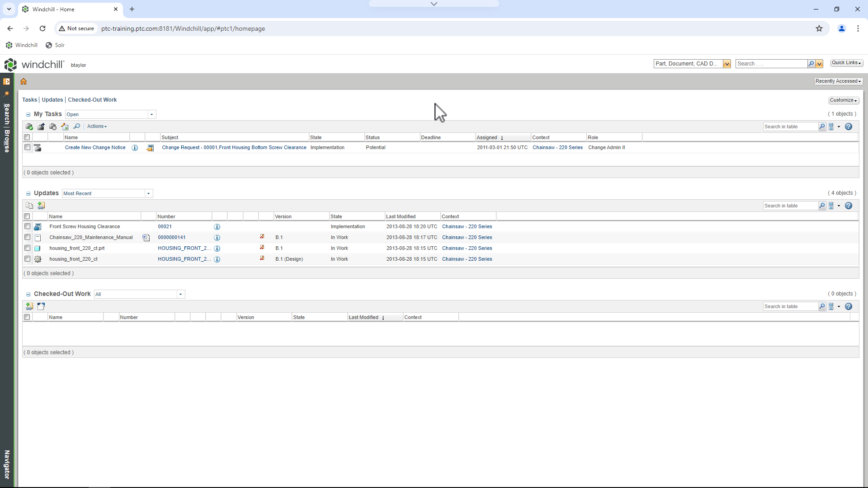868x488 pixels.
Task: Check the housing_front_220_ct.prt row
Action: tap(27, 248)
